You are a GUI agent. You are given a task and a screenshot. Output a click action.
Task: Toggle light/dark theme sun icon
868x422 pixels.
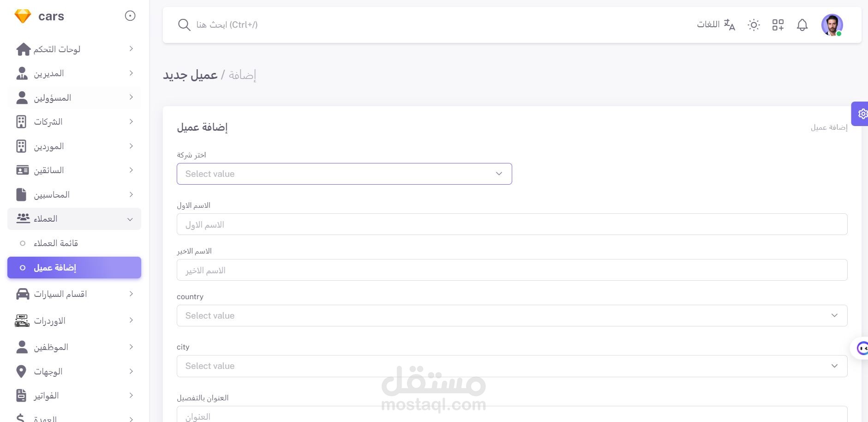[754, 25]
